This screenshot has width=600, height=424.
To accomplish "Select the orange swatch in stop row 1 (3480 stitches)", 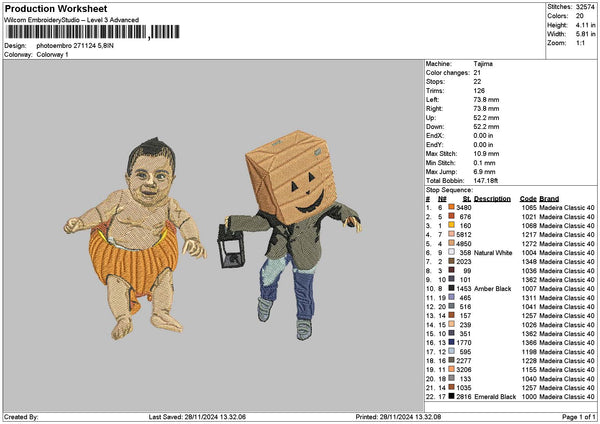I will 452,207.
